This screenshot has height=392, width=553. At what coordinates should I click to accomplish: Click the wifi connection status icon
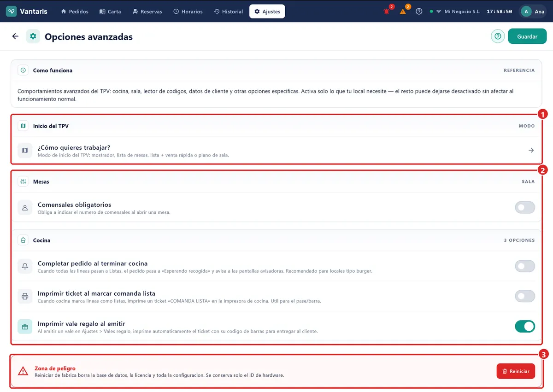439,12
